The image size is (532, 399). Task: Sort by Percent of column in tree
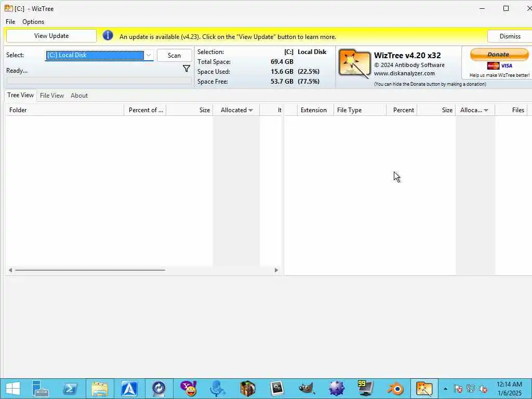coord(145,110)
